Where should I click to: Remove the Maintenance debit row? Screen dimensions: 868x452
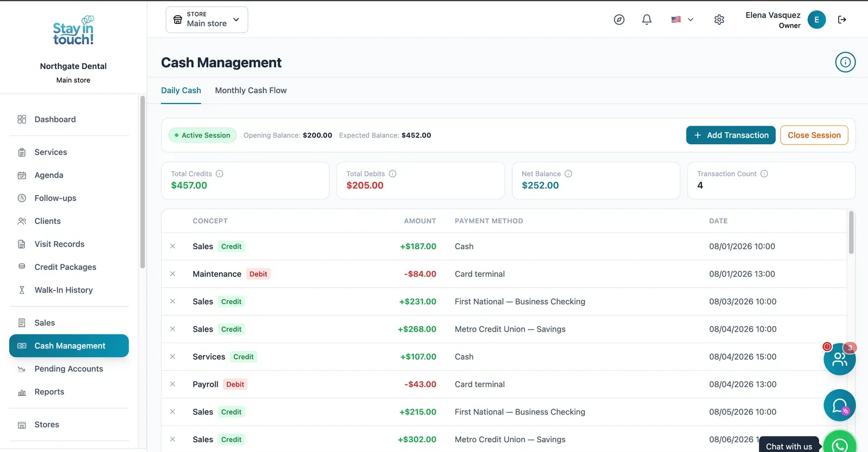click(x=173, y=274)
